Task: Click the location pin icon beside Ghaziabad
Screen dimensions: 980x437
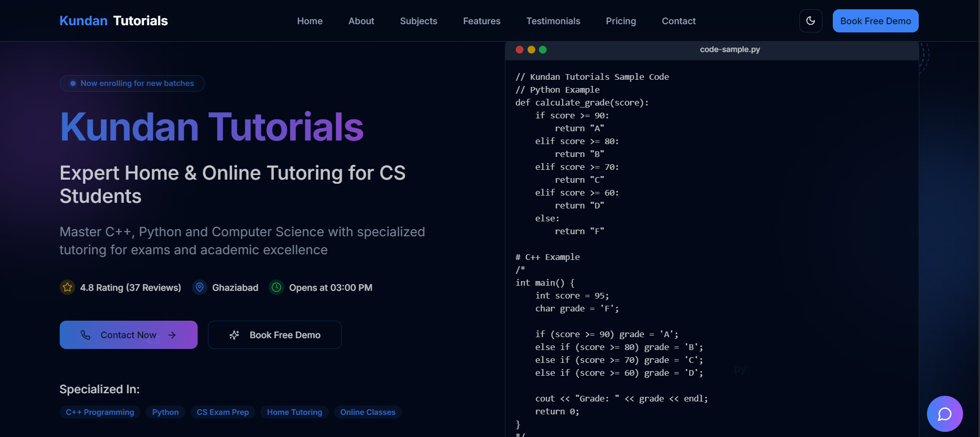Action: (200, 287)
